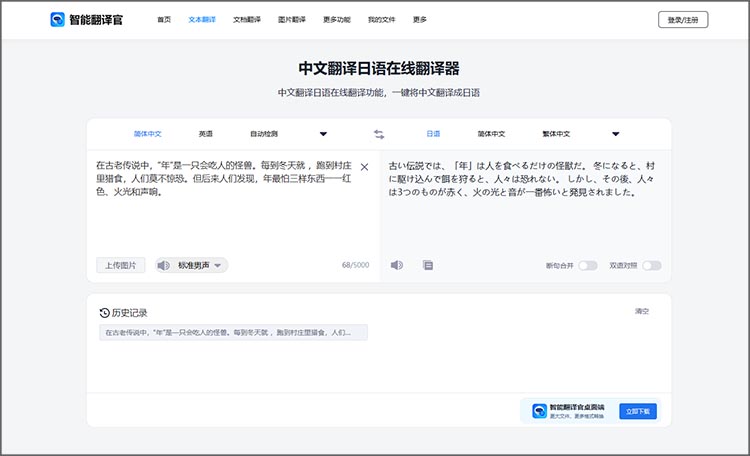Play source text with speaker icon
The height and width of the screenshot is (456, 750).
(164, 265)
